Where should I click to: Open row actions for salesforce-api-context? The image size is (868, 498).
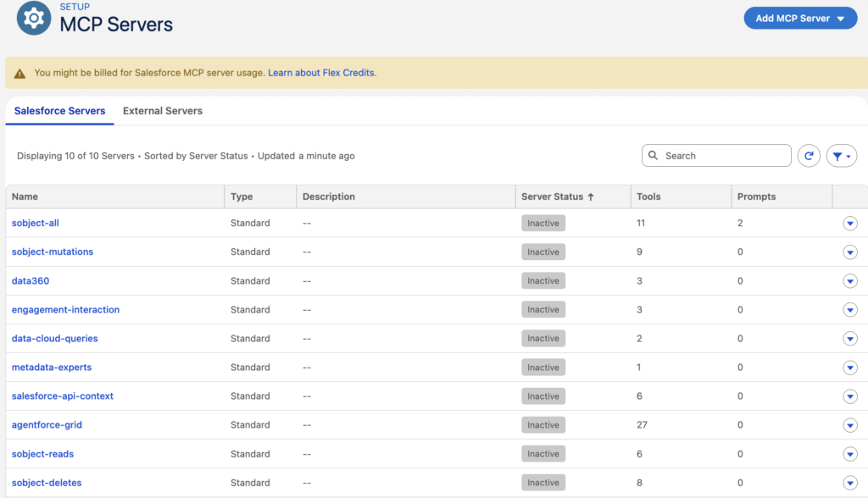coord(850,396)
